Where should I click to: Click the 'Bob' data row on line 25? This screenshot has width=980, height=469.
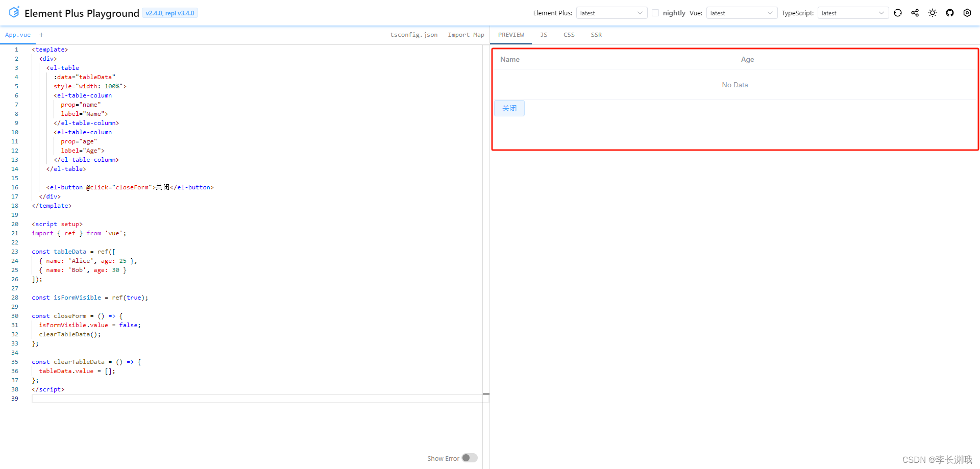[83, 270]
